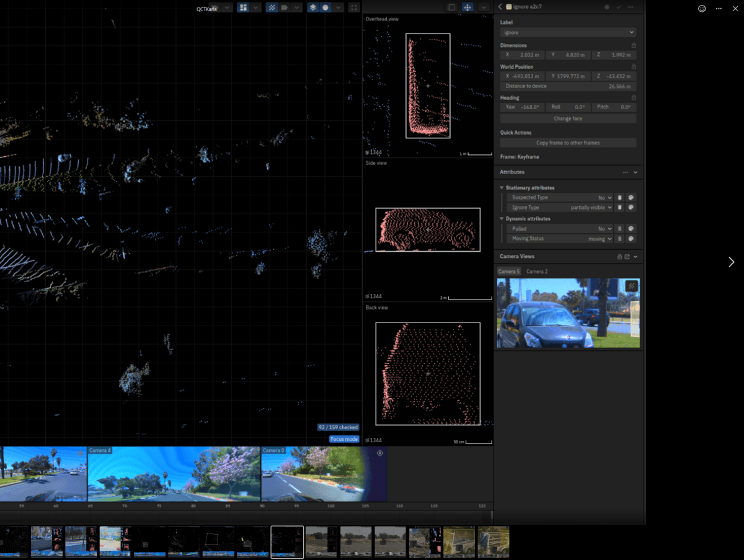The width and height of the screenshot is (744, 560).
Task: Click the layers icon in the toolbar
Action: (313, 7)
